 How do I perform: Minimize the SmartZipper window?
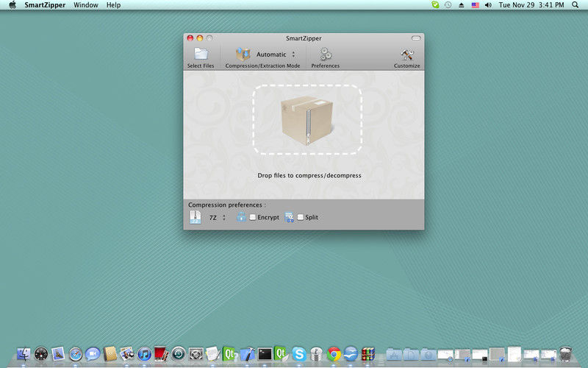pos(200,38)
